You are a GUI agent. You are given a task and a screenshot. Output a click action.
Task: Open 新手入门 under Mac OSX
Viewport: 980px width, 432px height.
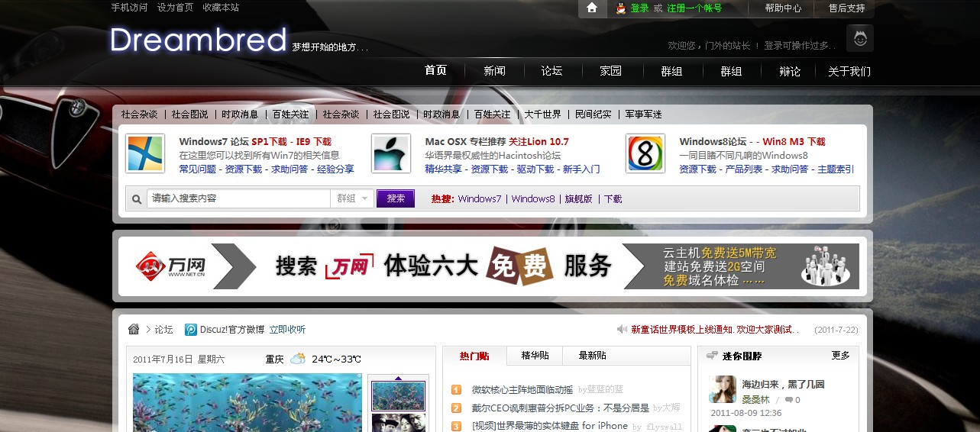tap(581, 169)
